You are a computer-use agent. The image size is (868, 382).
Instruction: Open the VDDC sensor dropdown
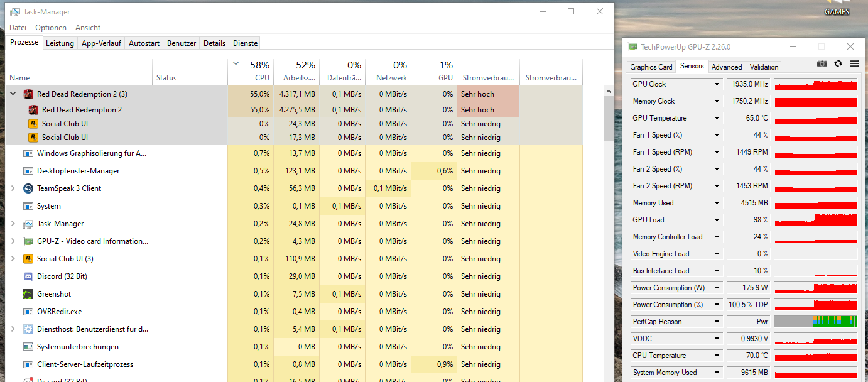717,339
